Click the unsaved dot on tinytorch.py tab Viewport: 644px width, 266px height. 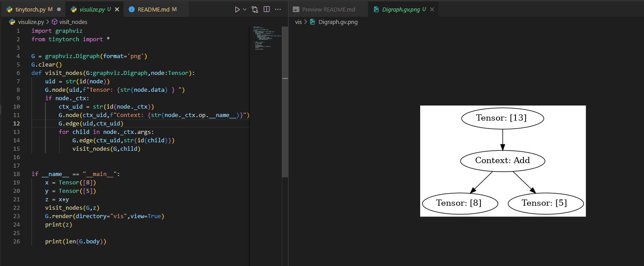click(x=59, y=9)
